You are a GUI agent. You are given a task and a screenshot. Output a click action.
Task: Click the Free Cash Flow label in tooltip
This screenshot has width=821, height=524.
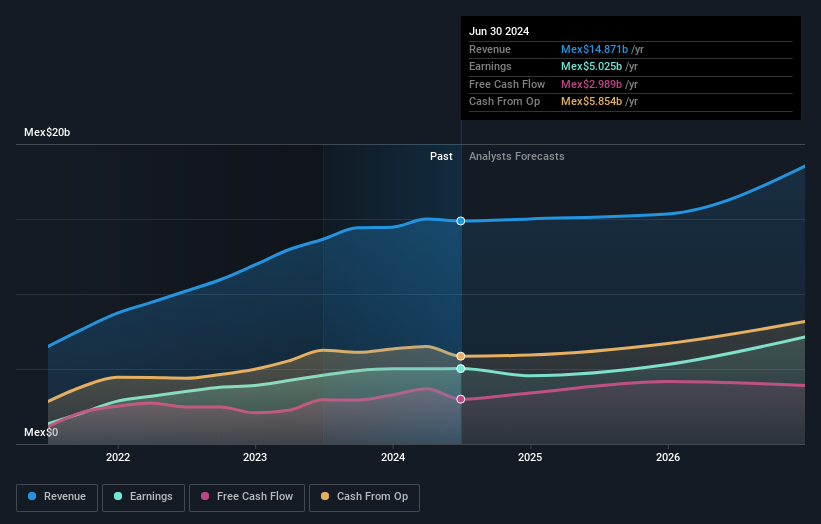coord(507,84)
